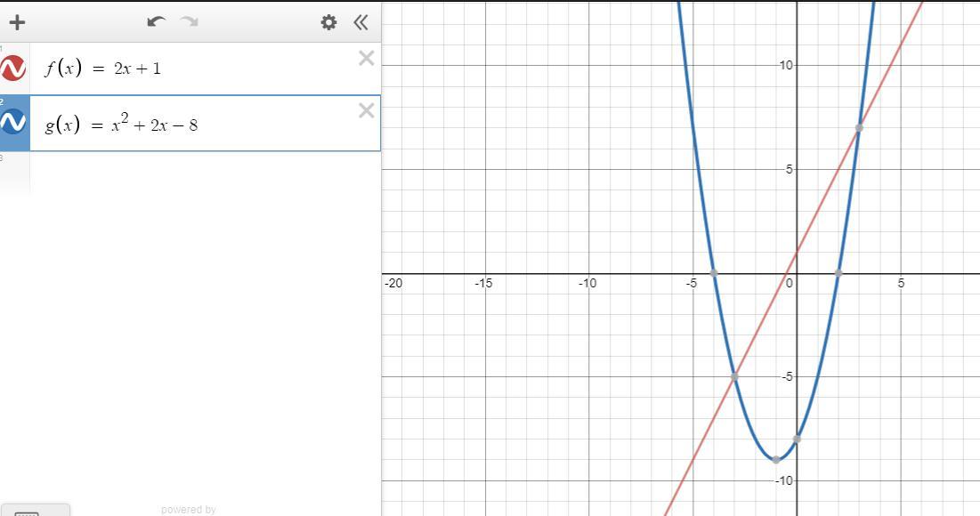Add a new expression with plus icon
The image size is (980, 516).
point(18,22)
